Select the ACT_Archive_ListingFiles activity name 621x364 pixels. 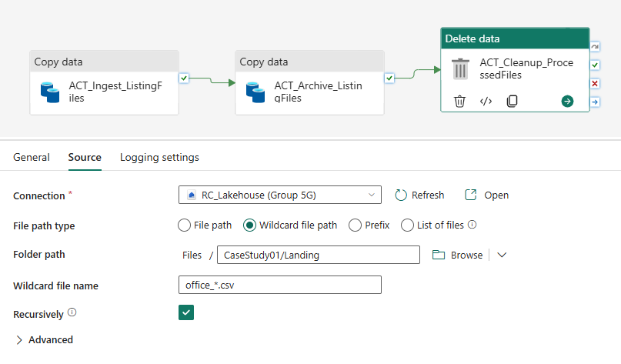point(318,92)
